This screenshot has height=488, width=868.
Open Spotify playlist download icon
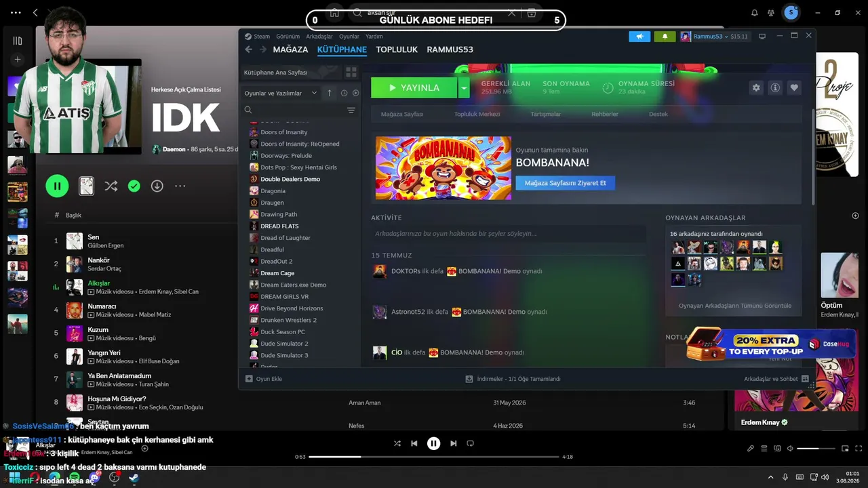pos(157,186)
